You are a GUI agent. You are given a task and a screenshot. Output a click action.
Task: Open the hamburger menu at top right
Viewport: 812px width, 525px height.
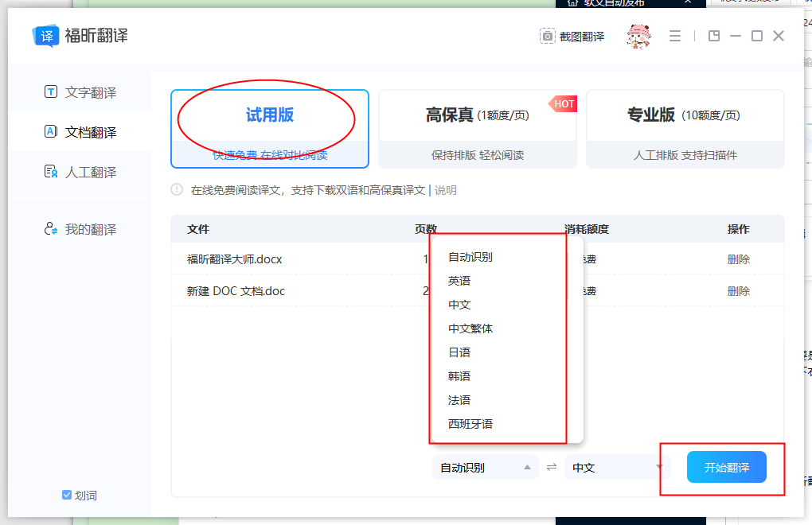point(675,36)
